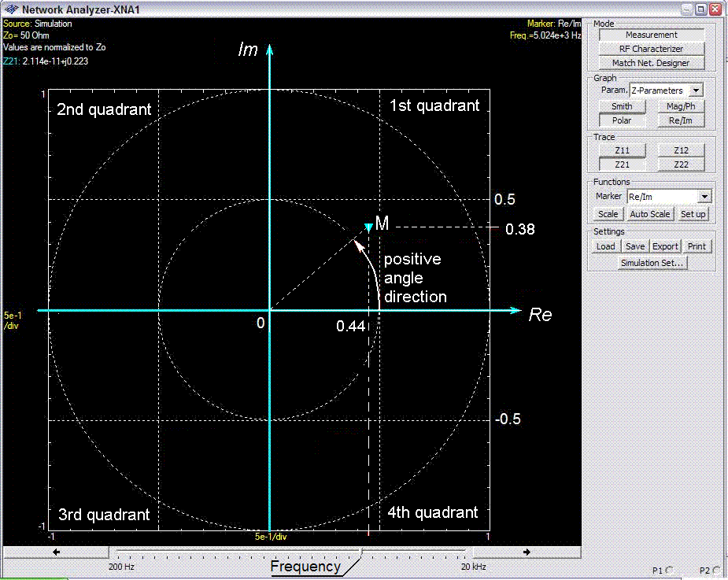This screenshot has width=728, height=580.
Task: Toggle the Z21 trace on
Action: tap(622, 164)
